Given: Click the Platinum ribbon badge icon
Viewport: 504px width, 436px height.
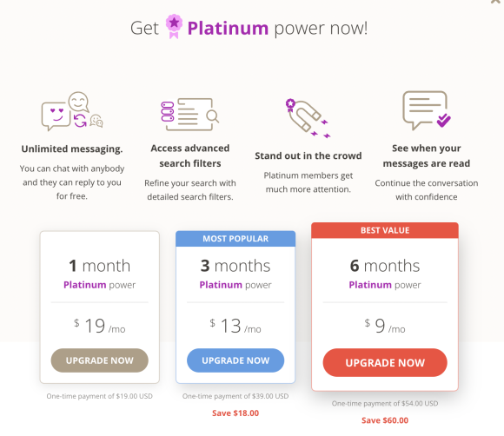Looking at the screenshot, I should 174,27.
